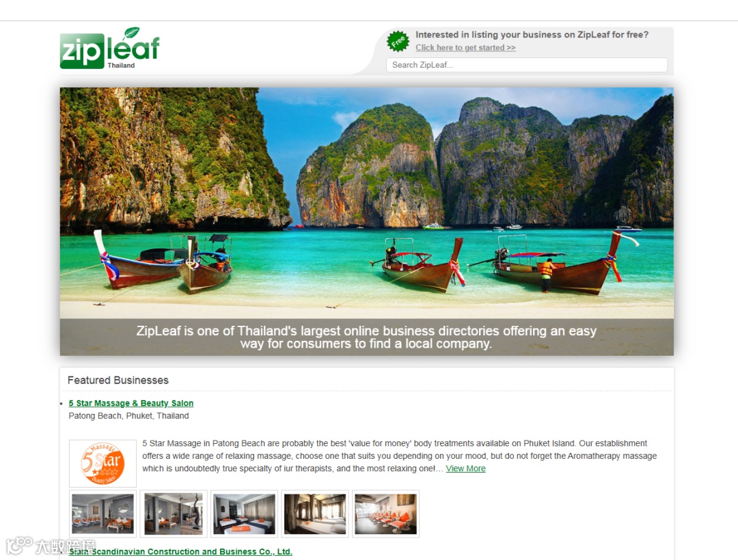
Task: Open 'Click here to get started' link
Action: pos(465,48)
